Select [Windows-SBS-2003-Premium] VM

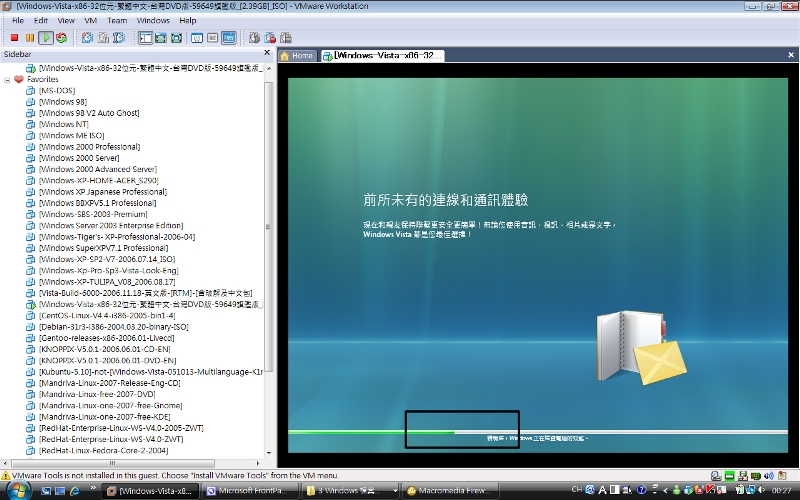(93, 214)
